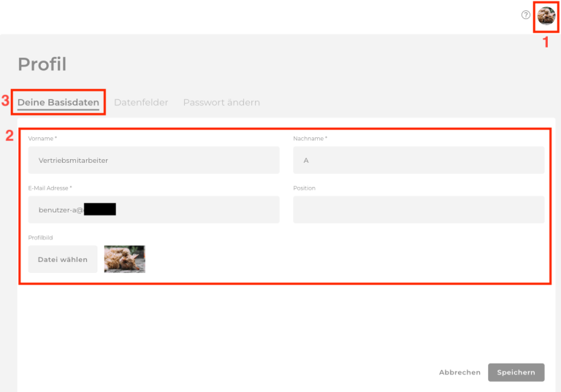Click the Vorname field label
This screenshot has width=561, height=392.
tap(42, 139)
